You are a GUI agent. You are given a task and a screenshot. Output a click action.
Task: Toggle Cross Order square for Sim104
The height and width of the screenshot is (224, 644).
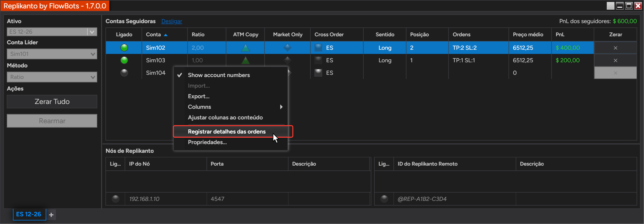pos(318,73)
